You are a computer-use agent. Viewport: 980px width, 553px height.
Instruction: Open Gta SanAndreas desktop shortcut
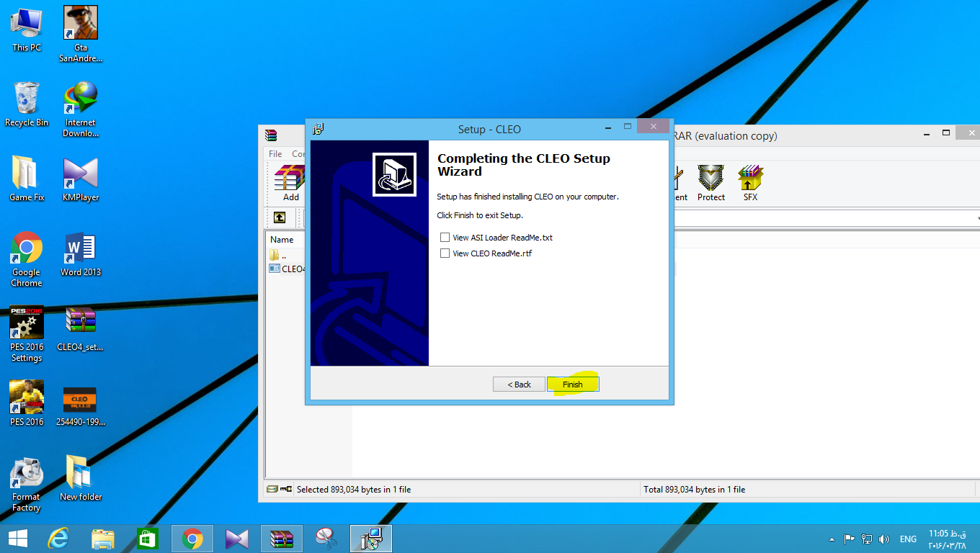click(81, 35)
